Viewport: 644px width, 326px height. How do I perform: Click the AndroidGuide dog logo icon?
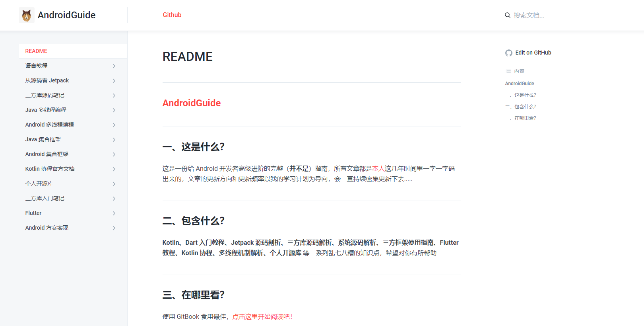tap(27, 15)
